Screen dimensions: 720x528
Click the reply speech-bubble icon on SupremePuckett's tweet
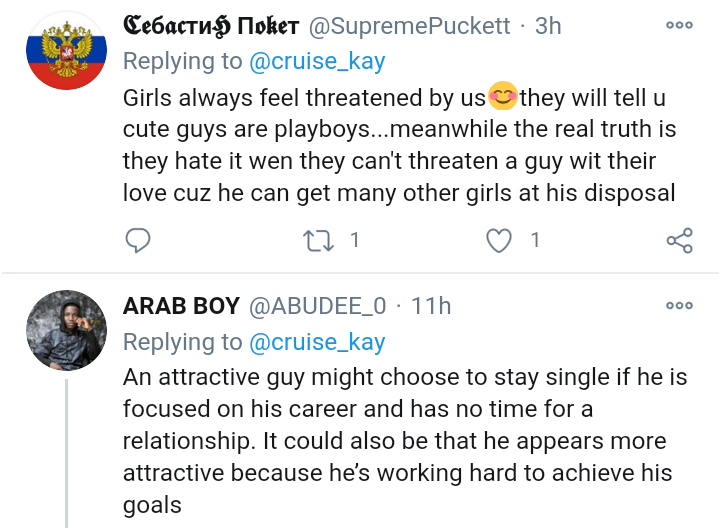pyautogui.click(x=140, y=240)
